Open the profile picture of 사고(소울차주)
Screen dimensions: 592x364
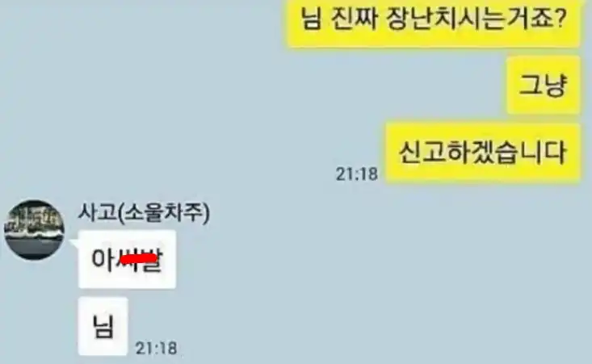(34, 230)
